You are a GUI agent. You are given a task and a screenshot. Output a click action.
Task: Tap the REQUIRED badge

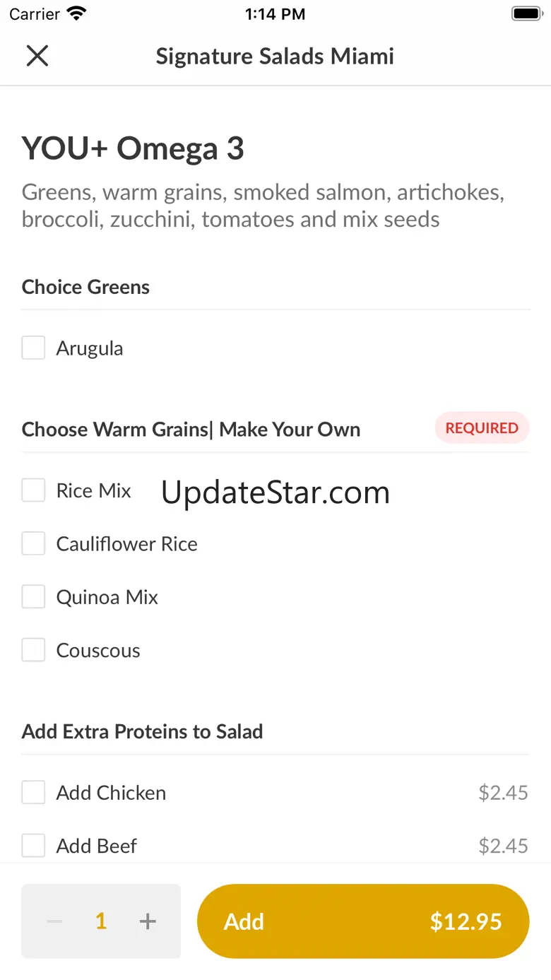pyautogui.click(x=482, y=428)
